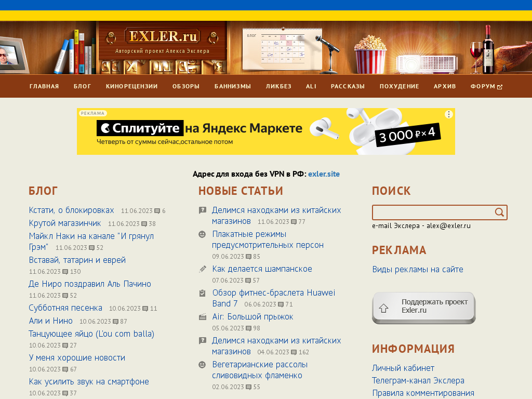
Task: Open ОБЗОРЫ navigation item
Action: pos(186,87)
